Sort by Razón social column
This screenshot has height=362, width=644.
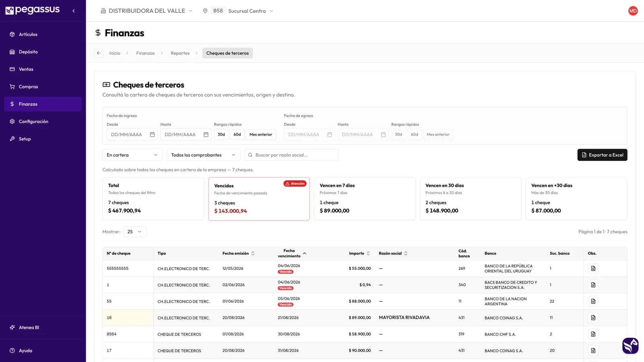[x=406, y=253]
